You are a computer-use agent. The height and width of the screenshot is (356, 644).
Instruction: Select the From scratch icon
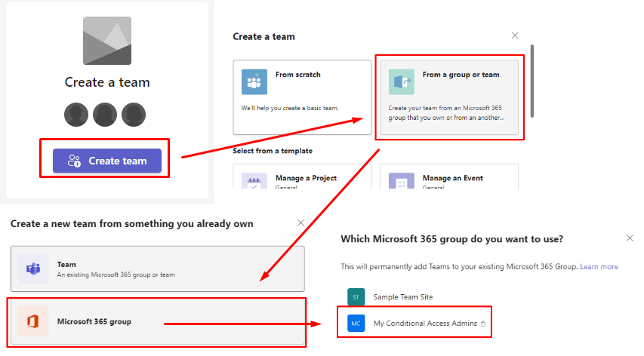coord(254,81)
